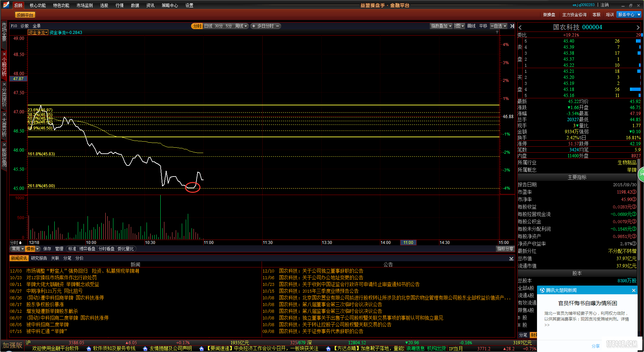Switch to the 研究报告 tab

pyautogui.click(x=39, y=258)
